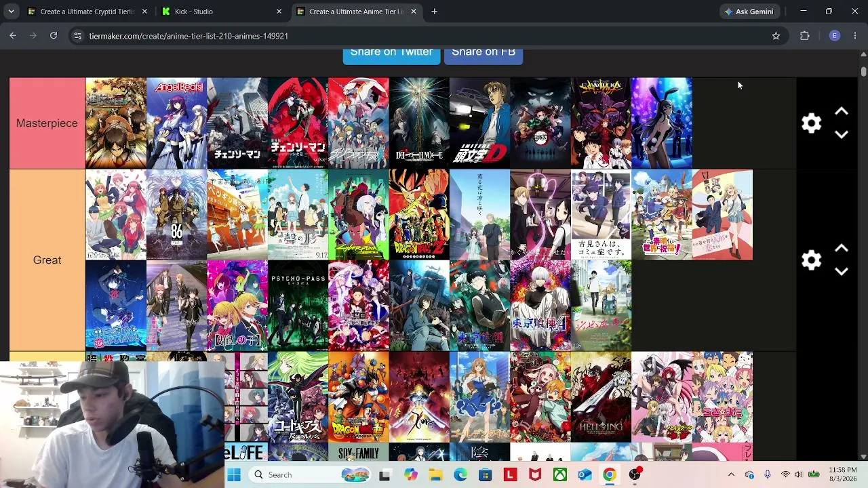Select the Initial D poster
This screenshot has width=868, height=488.
click(x=479, y=123)
